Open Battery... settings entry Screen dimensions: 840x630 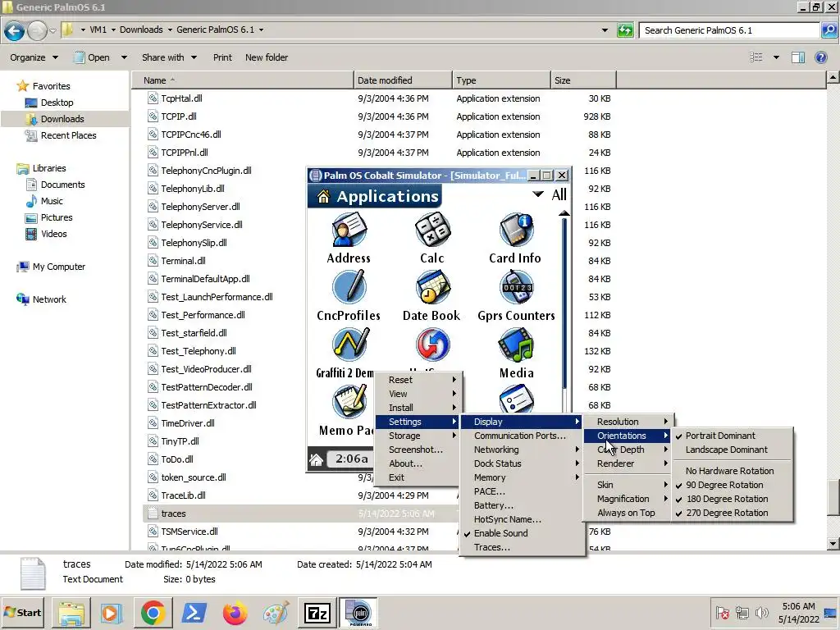coord(523,505)
